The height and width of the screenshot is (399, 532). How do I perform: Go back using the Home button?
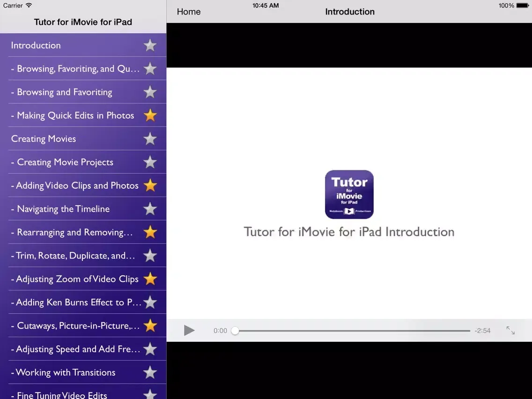click(x=189, y=12)
